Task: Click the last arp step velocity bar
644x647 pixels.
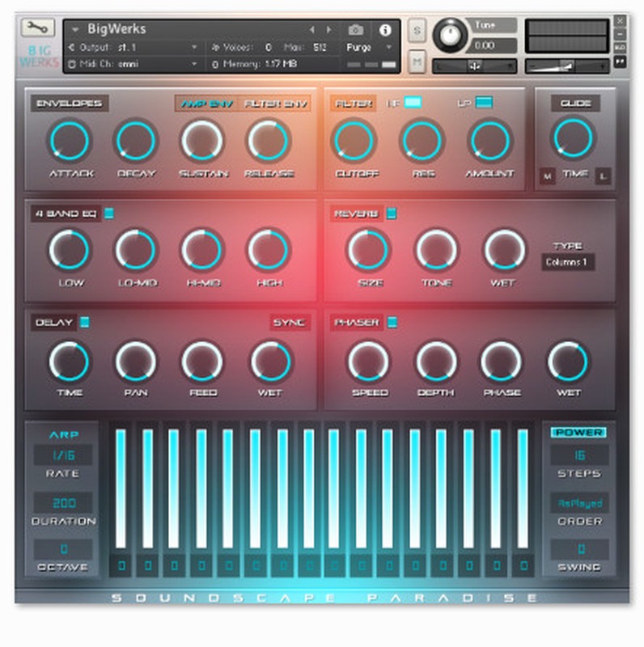Action: (x=523, y=489)
